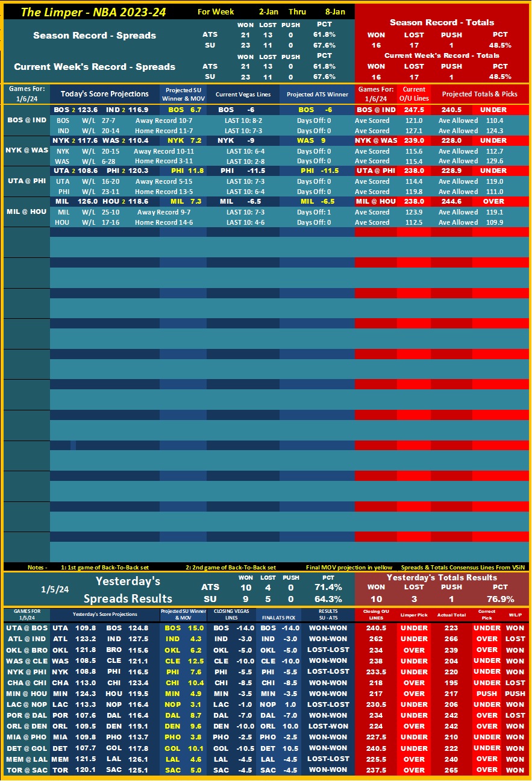Click the "The Limper - NBA 2023-24" title

point(93,12)
